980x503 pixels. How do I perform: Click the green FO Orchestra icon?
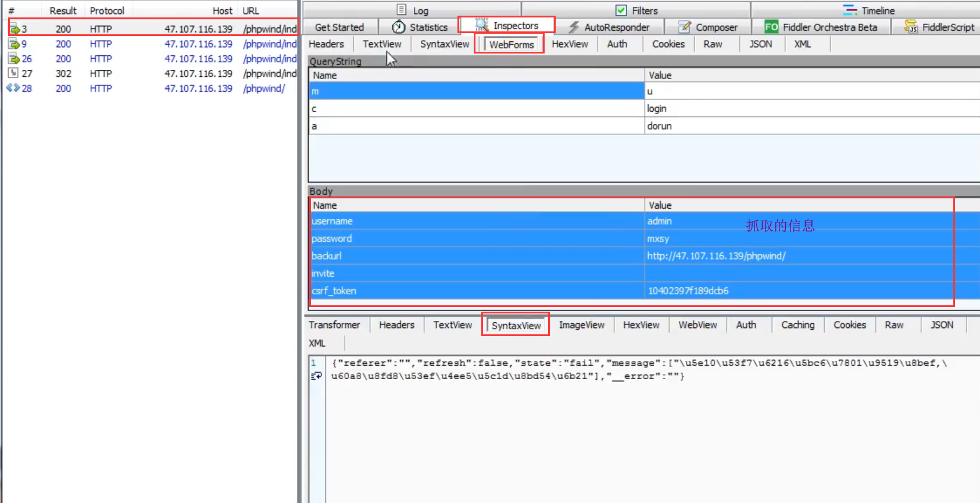tap(771, 27)
